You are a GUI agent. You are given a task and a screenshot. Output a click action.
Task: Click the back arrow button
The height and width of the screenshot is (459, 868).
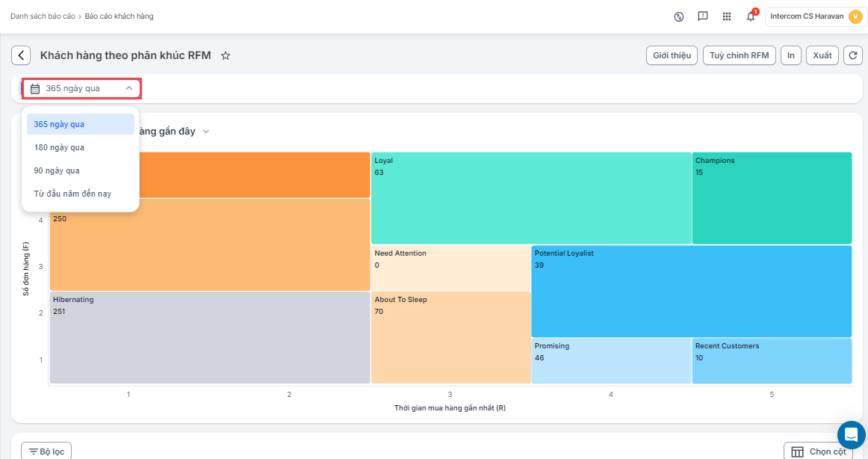[21, 55]
